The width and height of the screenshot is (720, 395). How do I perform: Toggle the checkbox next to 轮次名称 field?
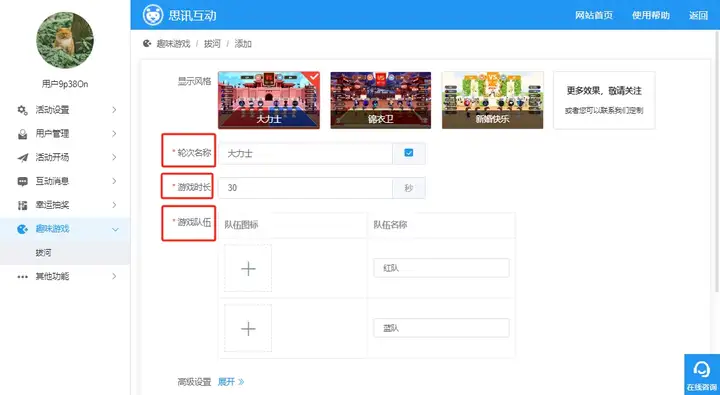pos(409,153)
